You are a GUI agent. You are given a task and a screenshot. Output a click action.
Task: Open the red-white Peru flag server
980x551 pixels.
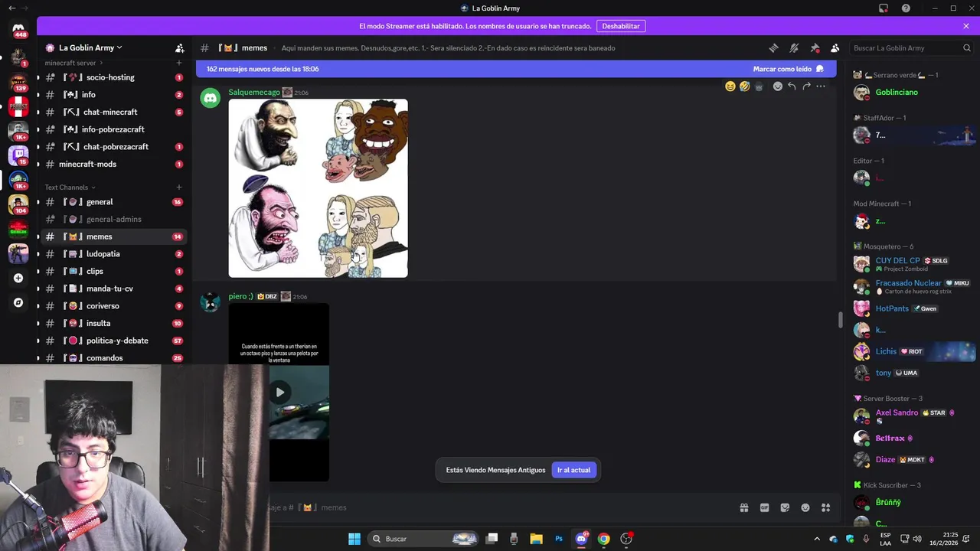pos(18,106)
